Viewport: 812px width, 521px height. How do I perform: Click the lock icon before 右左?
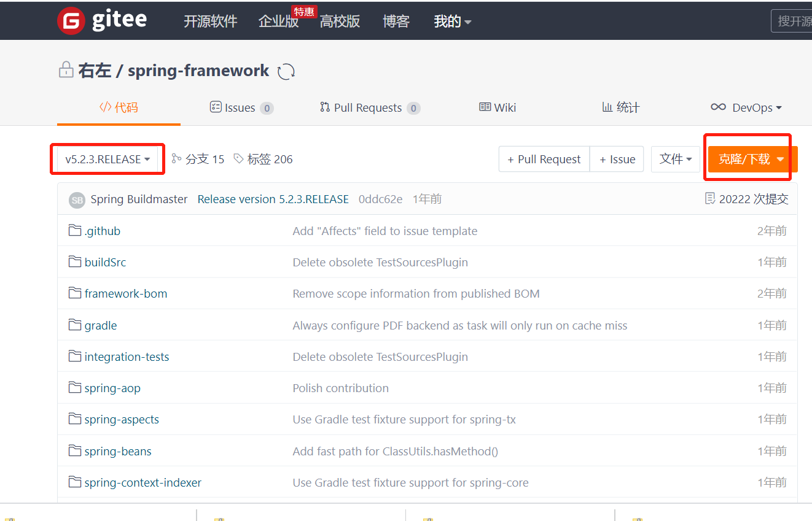(66, 70)
